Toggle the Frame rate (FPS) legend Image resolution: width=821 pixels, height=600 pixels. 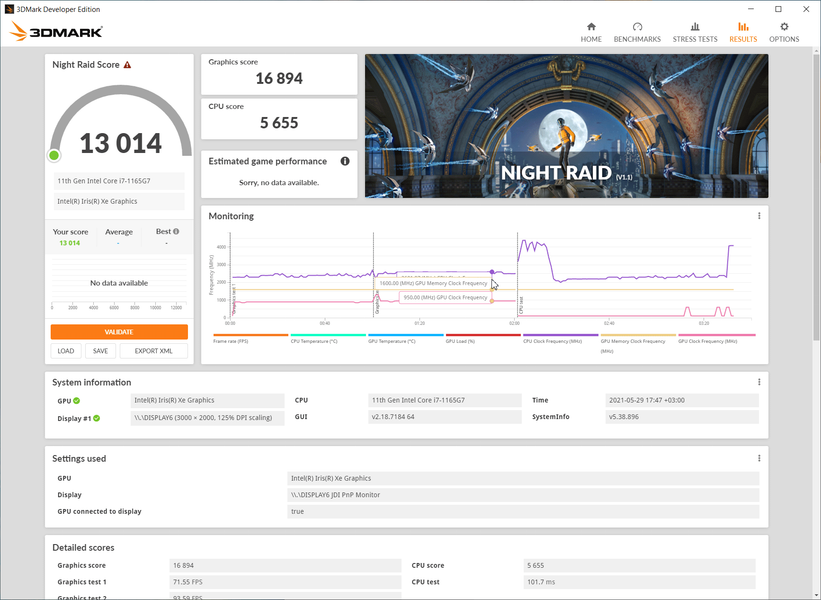point(250,338)
